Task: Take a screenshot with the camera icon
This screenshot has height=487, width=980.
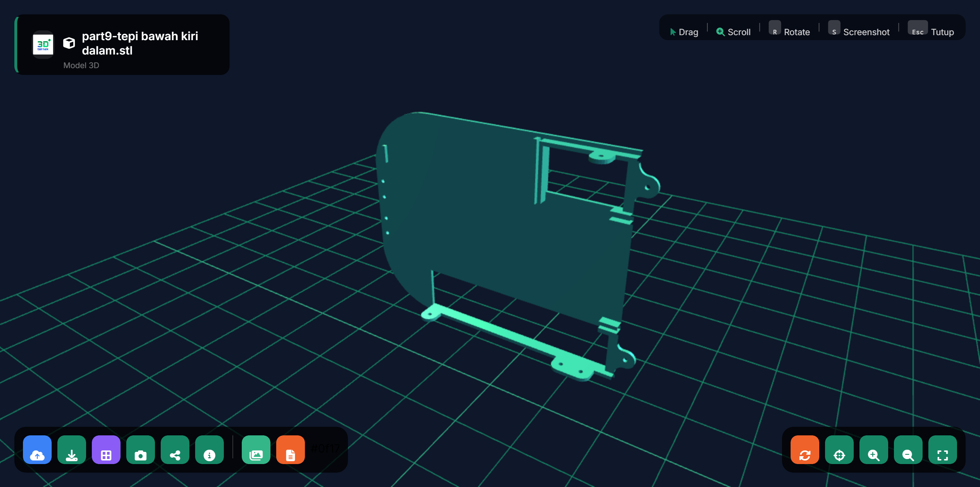Action: pos(140,449)
